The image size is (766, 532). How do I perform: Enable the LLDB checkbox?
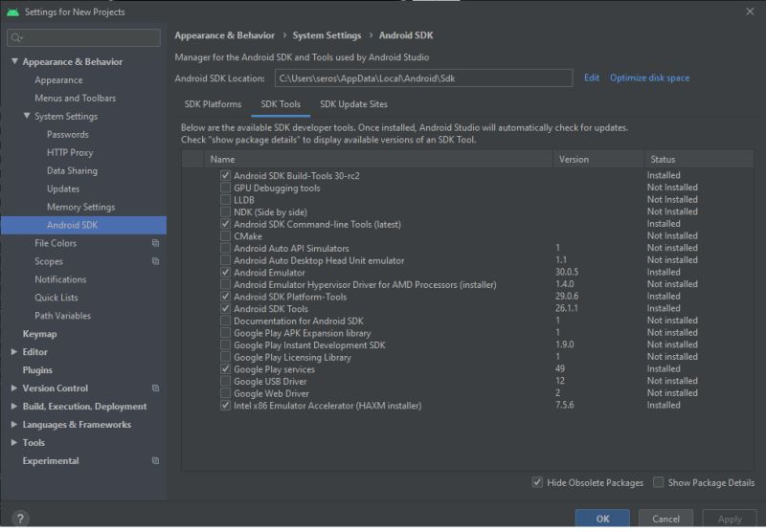click(x=225, y=200)
